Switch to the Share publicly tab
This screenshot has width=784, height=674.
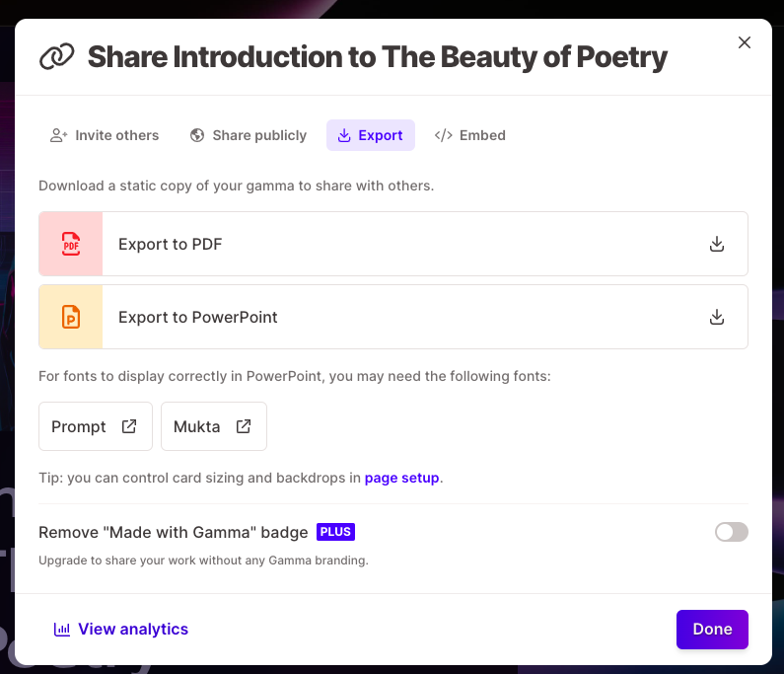coord(248,135)
